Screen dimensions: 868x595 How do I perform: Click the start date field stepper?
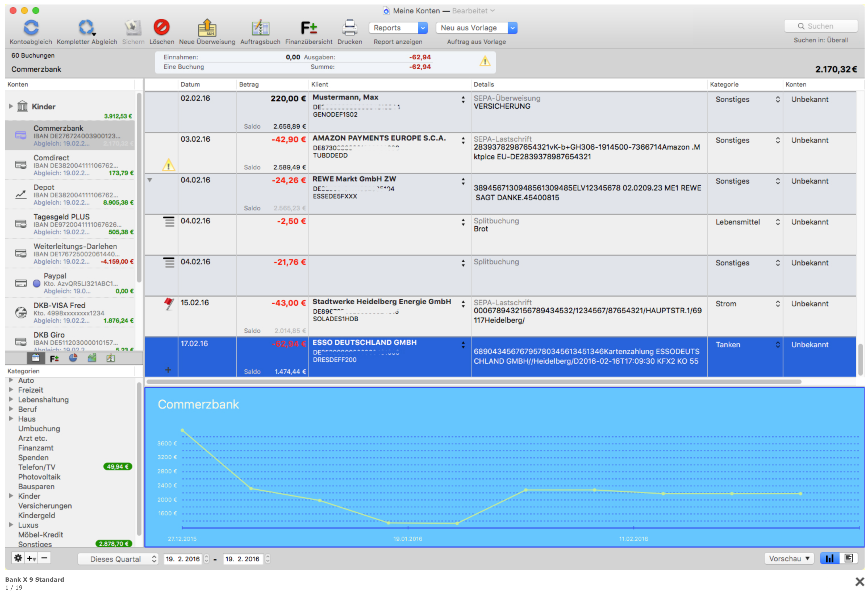point(206,559)
